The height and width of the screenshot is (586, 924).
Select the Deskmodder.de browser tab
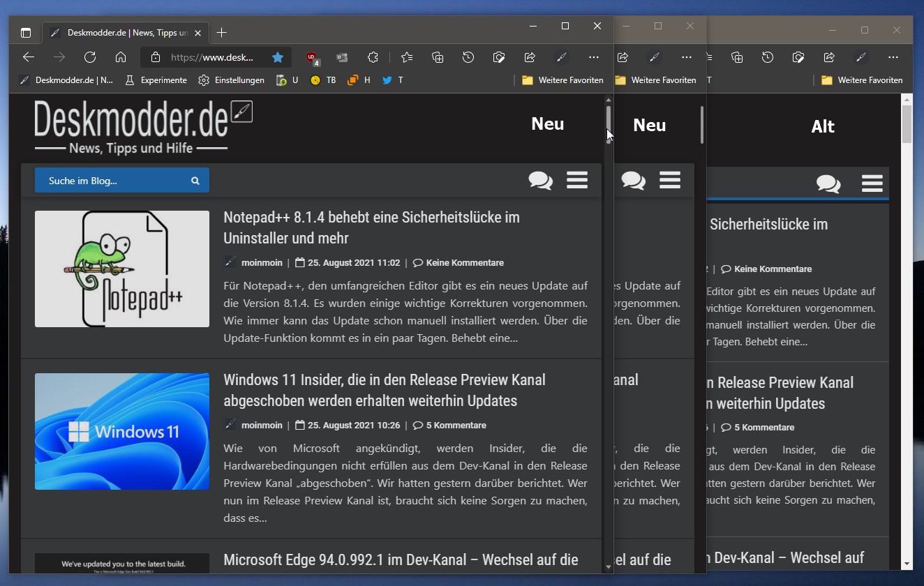pos(119,33)
